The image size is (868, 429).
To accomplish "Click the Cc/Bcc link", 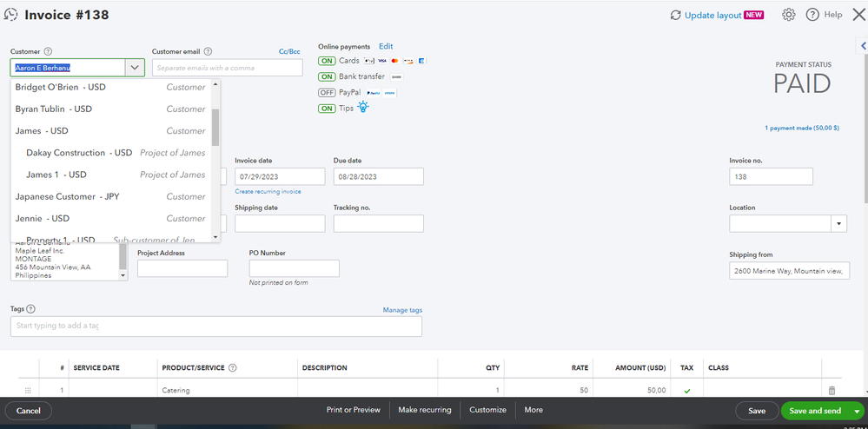I will coord(289,51).
